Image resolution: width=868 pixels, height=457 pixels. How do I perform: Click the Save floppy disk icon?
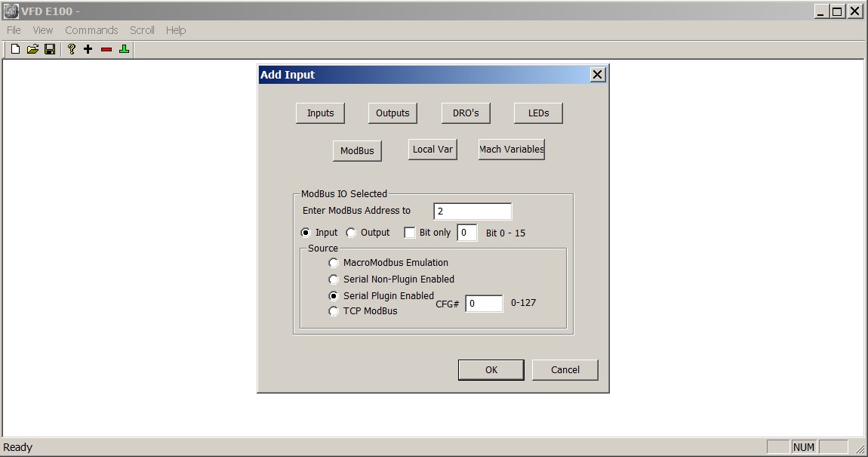tap(50, 49)
